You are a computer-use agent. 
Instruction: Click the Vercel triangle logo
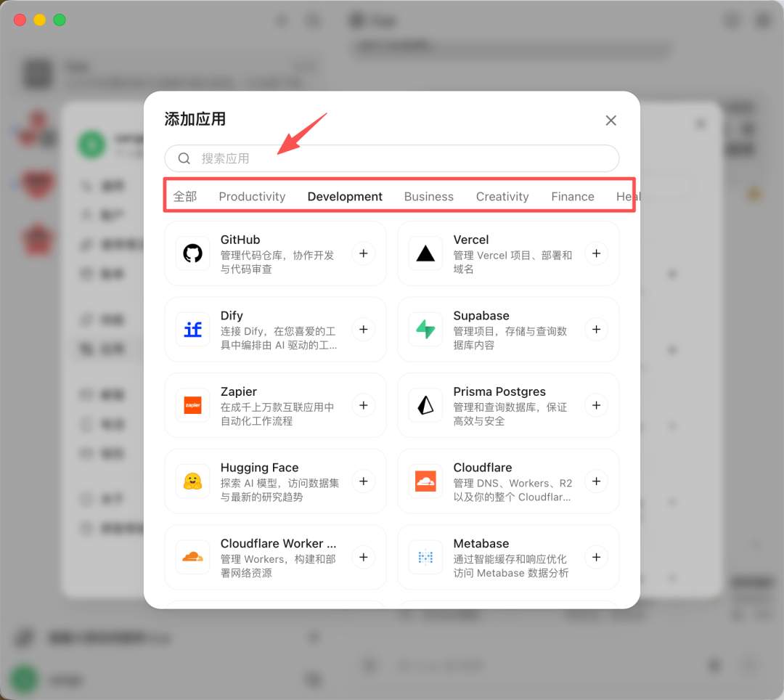coord(425,253)
